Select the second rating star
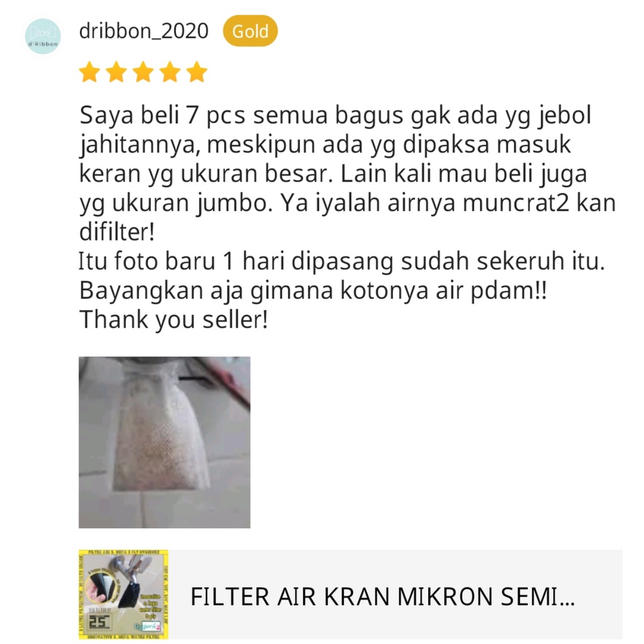 [x=116, y=72]
